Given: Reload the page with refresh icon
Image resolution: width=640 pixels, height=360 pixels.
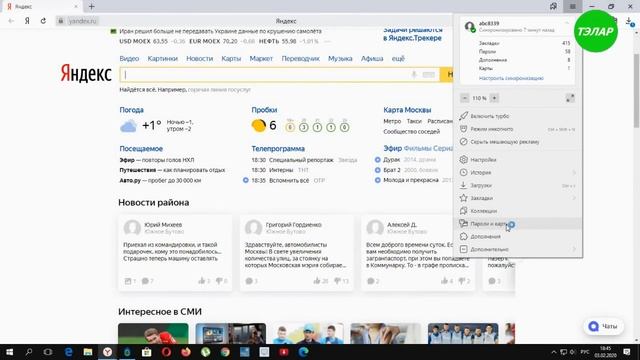Looking at the screenshot, I should point(43,21).
